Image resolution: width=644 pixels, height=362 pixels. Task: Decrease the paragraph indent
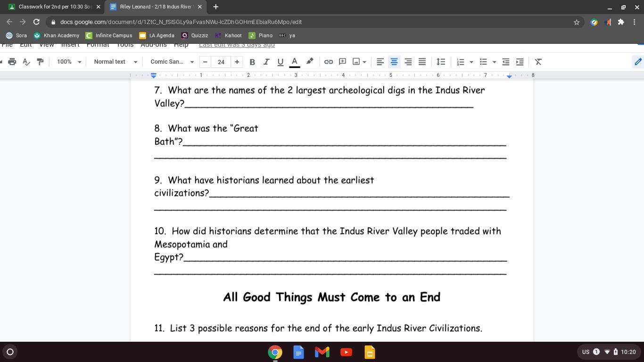tap(506, 62)
